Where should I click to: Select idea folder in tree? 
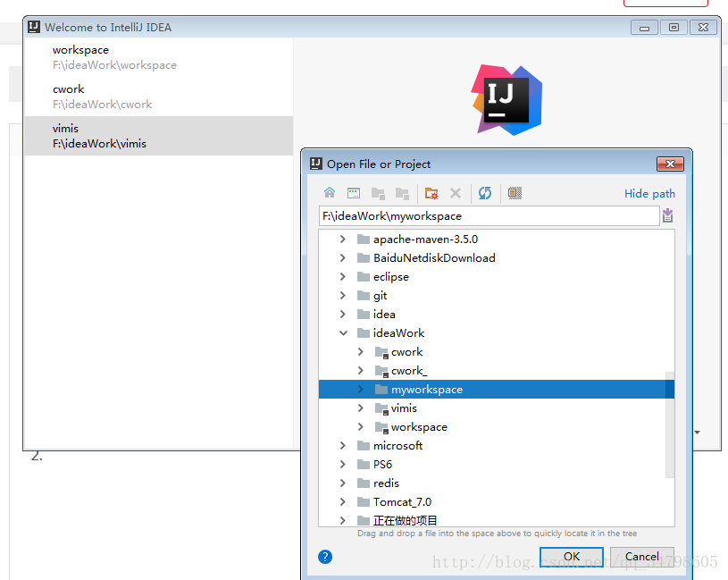[384, 315]
